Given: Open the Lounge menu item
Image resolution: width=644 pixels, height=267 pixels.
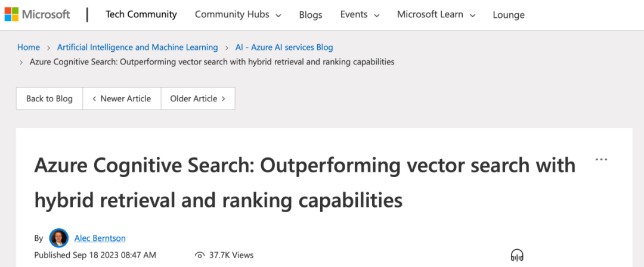Looking at the screenshot, I should (x=509, y=15).
